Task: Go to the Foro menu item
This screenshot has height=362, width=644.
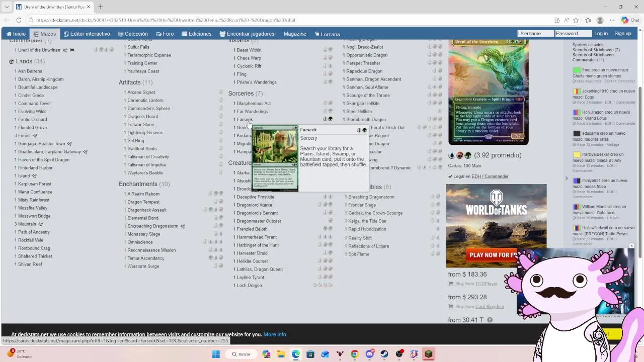Action: 165,34
